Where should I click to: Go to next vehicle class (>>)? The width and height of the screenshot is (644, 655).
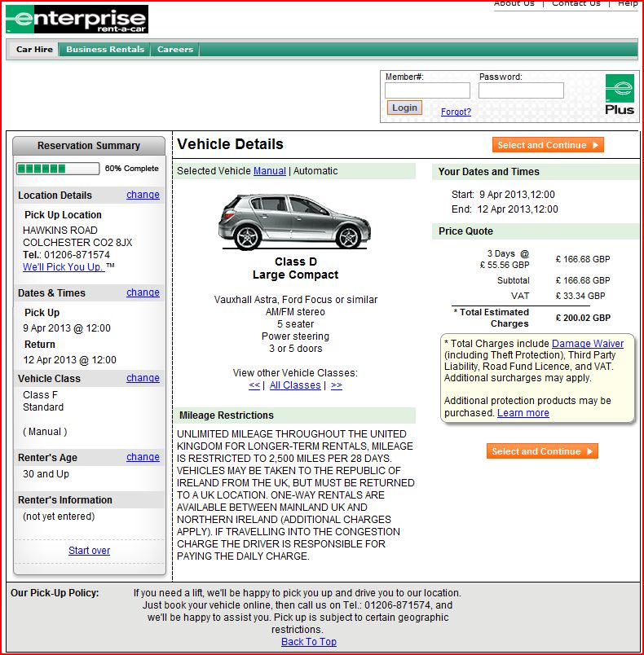(x=337, y=385)
